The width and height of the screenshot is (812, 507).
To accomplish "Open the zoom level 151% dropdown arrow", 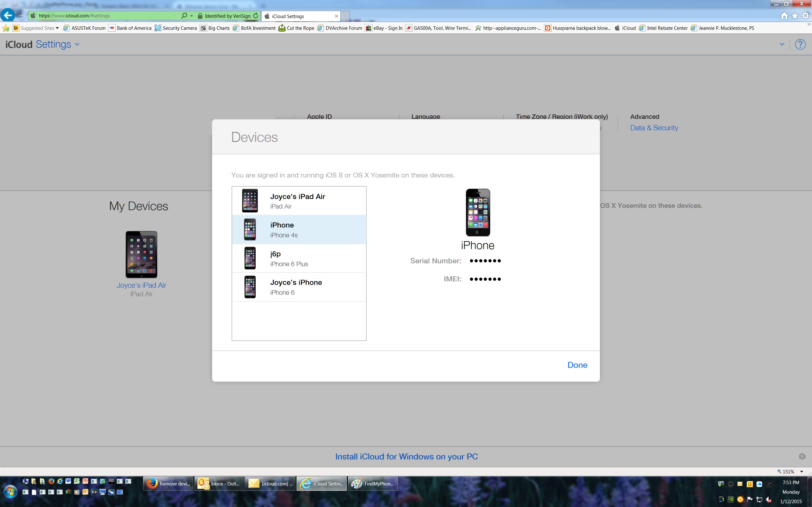I will (802, 472).
